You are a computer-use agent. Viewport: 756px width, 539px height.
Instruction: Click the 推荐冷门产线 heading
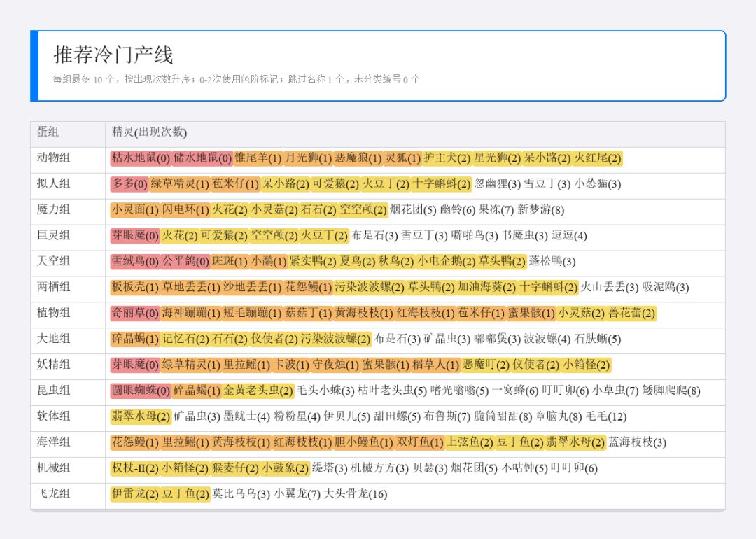pos(113,55)
